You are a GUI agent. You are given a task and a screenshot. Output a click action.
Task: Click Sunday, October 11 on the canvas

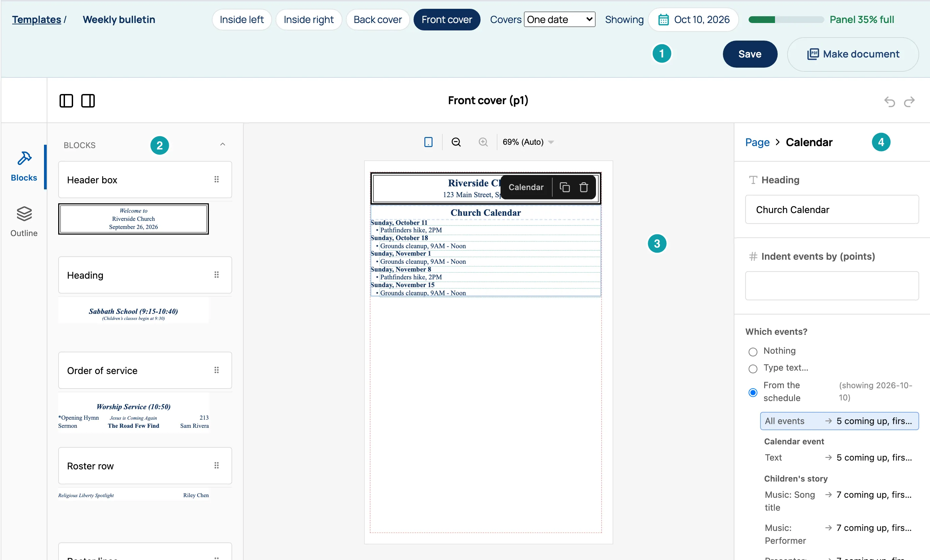[x=399, y=223]
